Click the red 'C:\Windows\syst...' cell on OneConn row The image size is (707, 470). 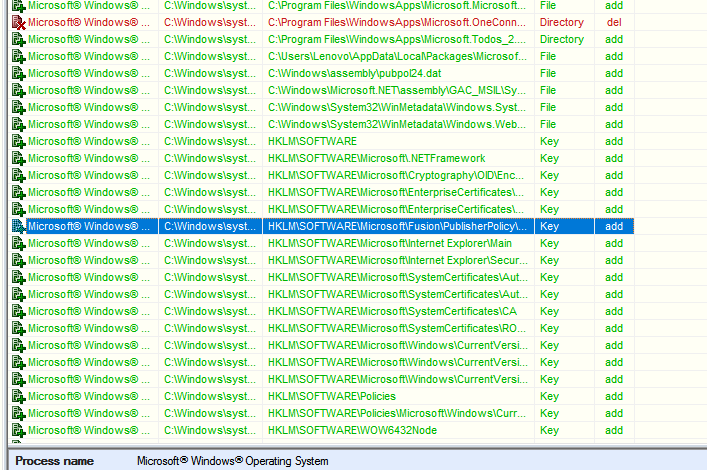210,22
